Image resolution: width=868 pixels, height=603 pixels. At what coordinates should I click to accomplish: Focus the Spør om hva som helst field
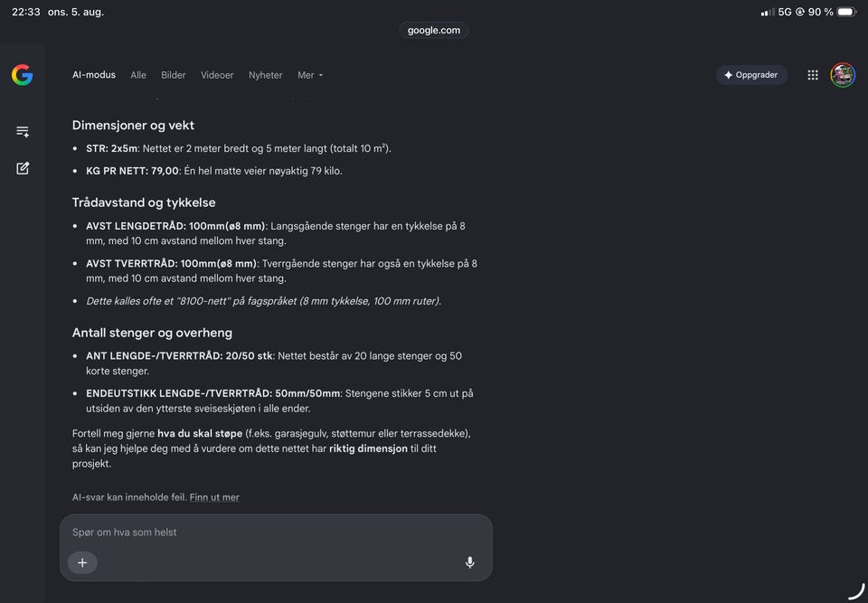(276, 532)
